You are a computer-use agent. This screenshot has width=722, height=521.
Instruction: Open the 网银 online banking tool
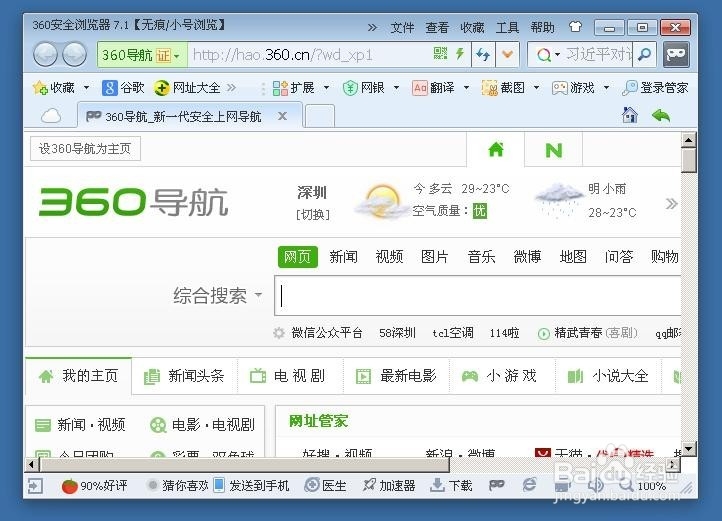363,88
